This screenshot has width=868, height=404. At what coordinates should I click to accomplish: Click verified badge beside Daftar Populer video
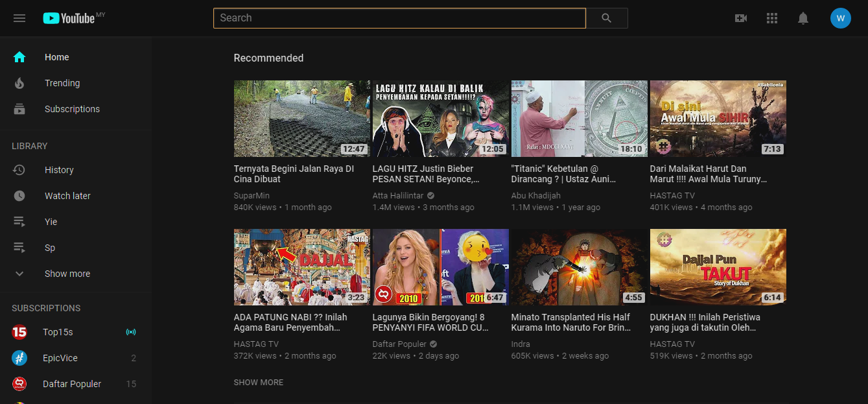pyautogui.click(x=434, y=344)
